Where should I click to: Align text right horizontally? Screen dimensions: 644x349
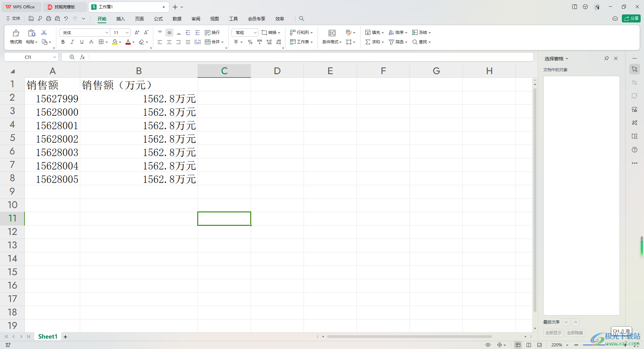179,42
